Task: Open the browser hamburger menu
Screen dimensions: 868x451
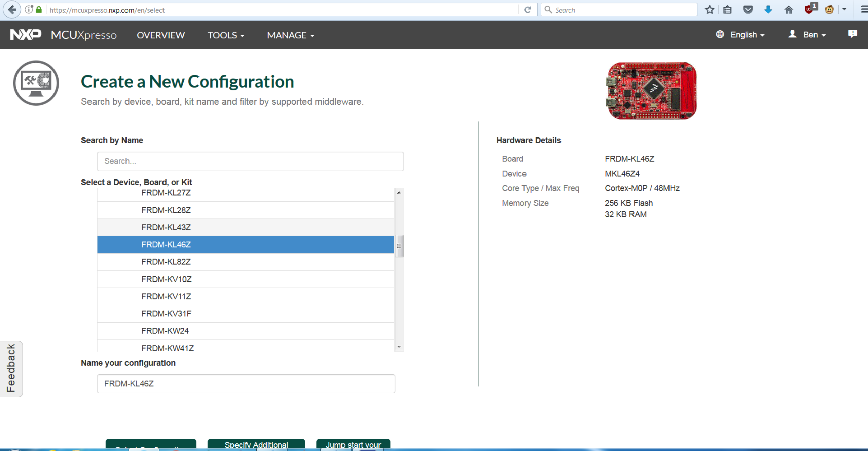Action: 863,9
